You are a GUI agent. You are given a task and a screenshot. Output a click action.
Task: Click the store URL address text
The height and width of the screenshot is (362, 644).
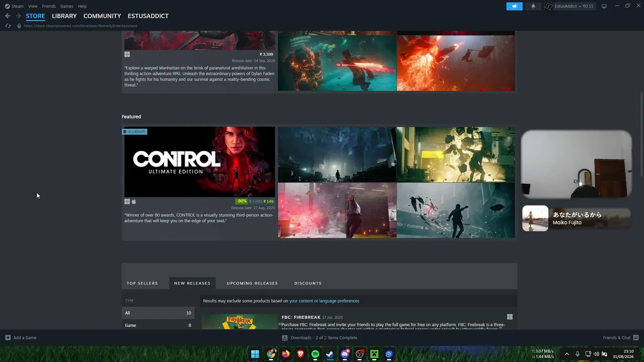[x=80, y=26]
